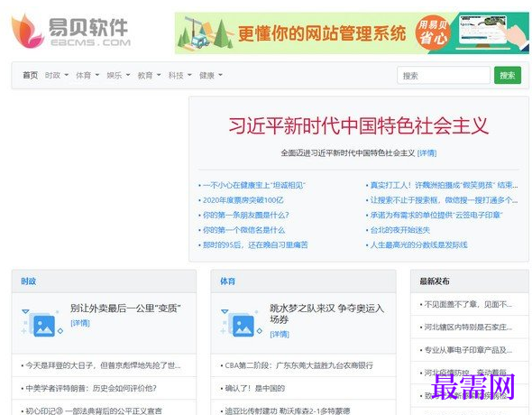Click the placeholder image icon in 体育 panel
532x415 pixels.
coord(242,323)
